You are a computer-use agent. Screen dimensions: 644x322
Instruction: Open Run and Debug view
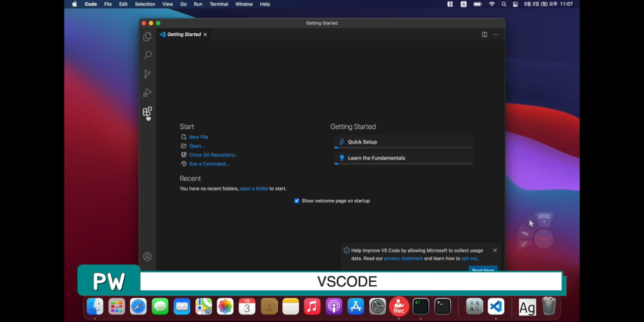point(147,93)
